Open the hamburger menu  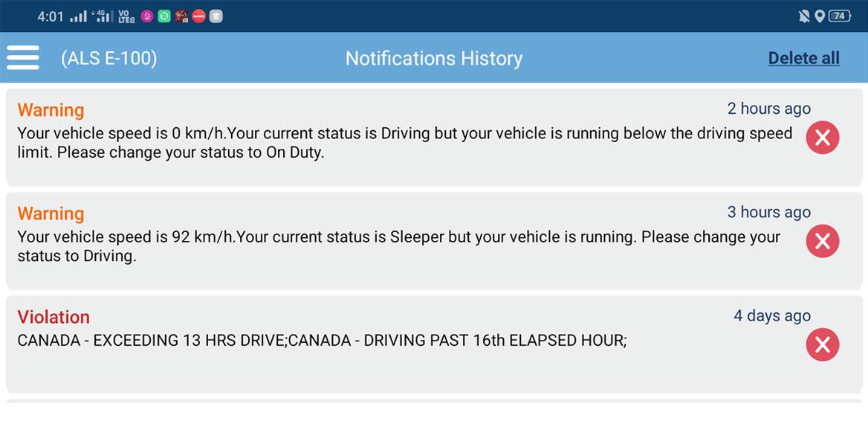23,57
